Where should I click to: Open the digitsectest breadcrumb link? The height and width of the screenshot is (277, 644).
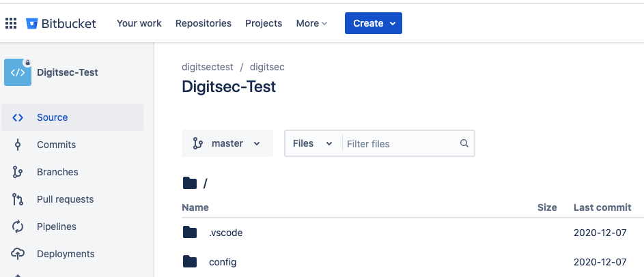208,67
